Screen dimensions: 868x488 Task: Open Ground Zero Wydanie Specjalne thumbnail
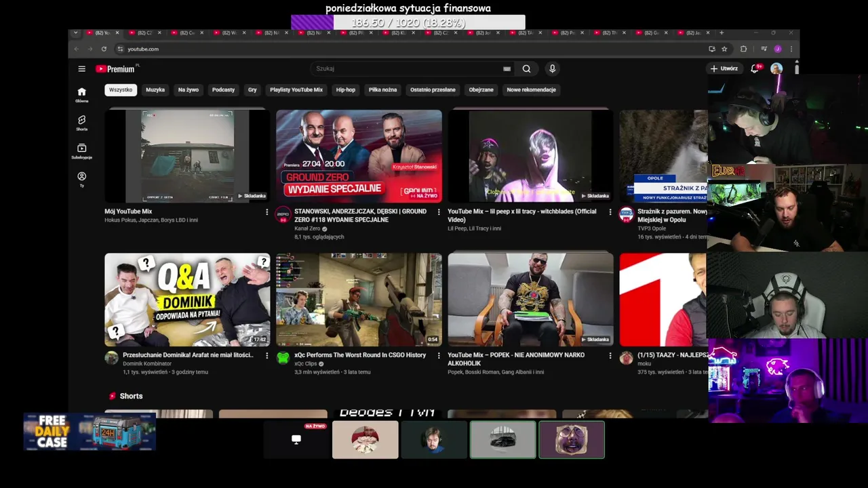point(359,156)
